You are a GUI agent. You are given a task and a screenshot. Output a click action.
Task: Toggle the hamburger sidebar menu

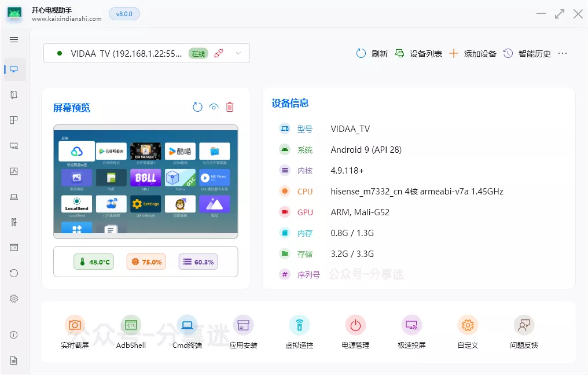pyautogui.click(x=14, y=40)
